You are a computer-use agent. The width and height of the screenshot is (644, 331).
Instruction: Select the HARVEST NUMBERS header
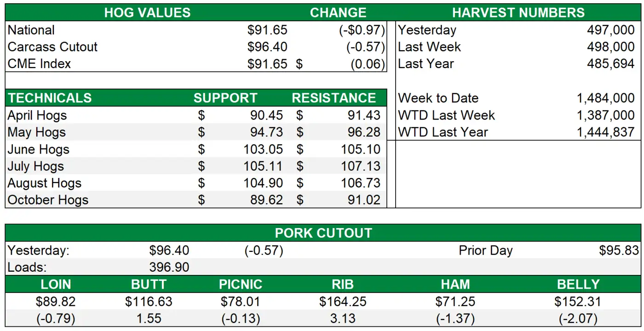click(518, 12)
